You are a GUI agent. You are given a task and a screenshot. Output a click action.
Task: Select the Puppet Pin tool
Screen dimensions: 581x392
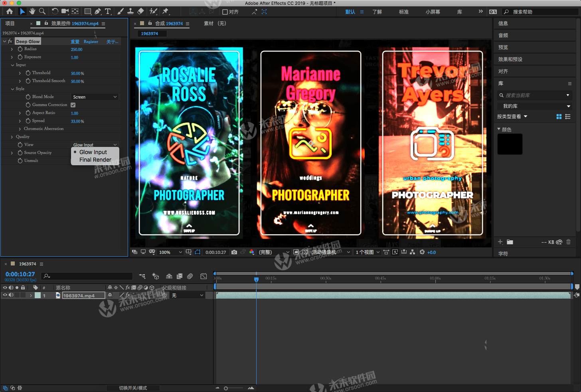pyautogui.click(x=166, y=12)
